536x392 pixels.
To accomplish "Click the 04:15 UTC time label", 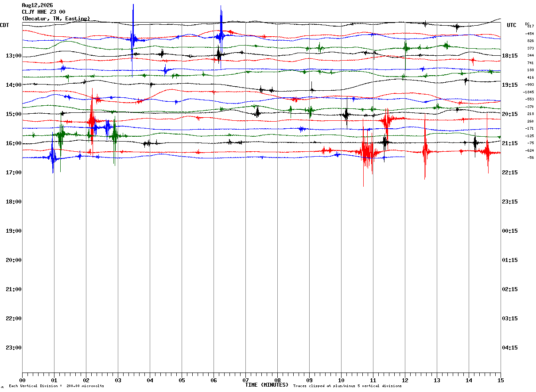I will tap(509, 348).
